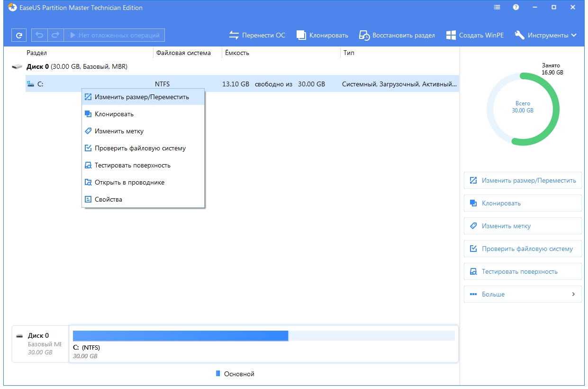Click Создать WinPE Windows icon
588x389 pixels.
click(451, 35)
